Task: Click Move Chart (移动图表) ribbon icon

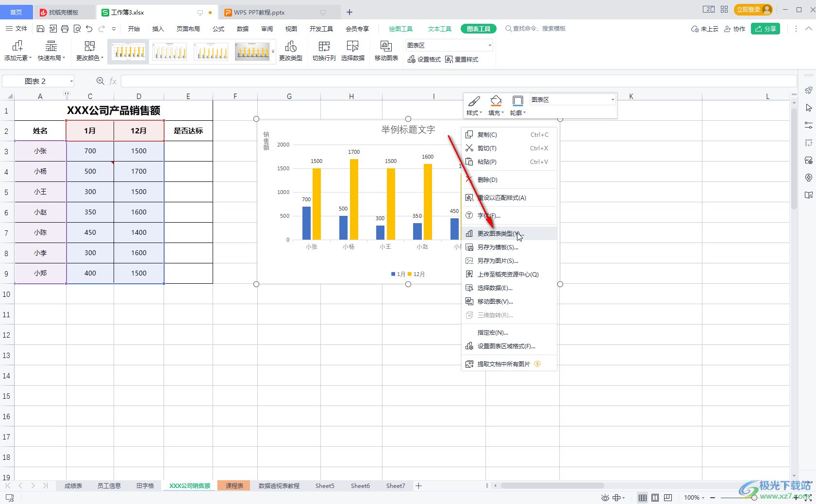Action: pos(386,51)
